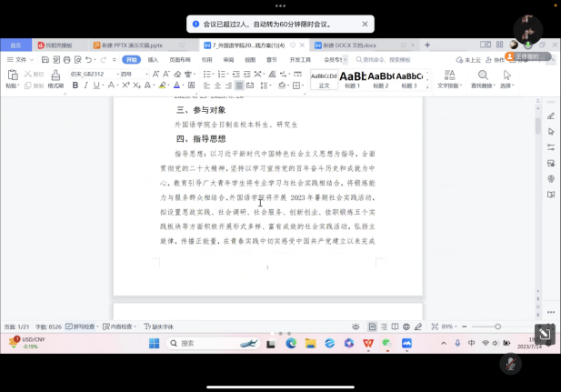Open the font name dropdown 仿宋_GB2312
561x392 pixels.
click(x=90, y=74)
